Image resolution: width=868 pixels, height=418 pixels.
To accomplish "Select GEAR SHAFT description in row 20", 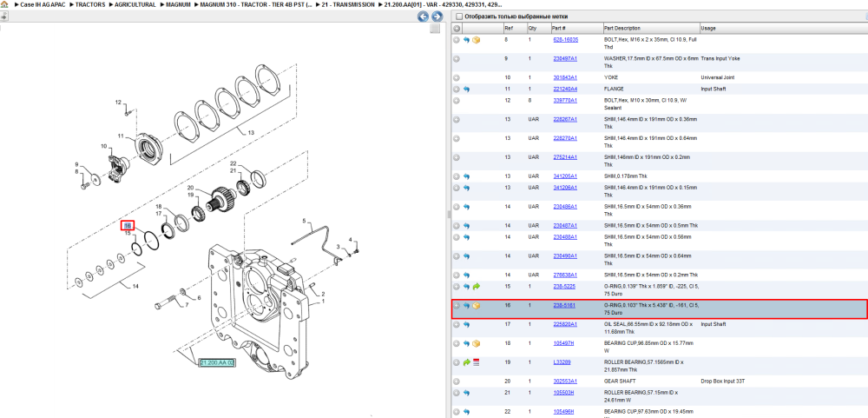I will click(x=620, y=382).
